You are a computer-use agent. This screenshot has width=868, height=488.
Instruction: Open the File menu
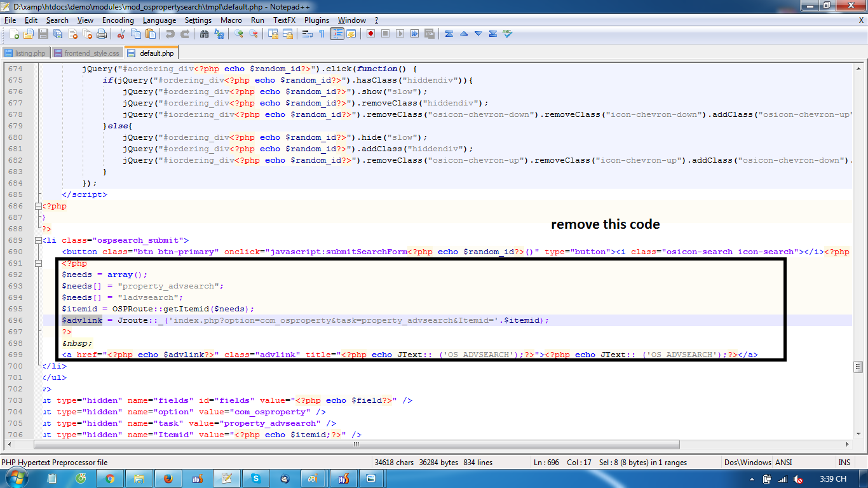pyautogui.click(x=10, y=20)
